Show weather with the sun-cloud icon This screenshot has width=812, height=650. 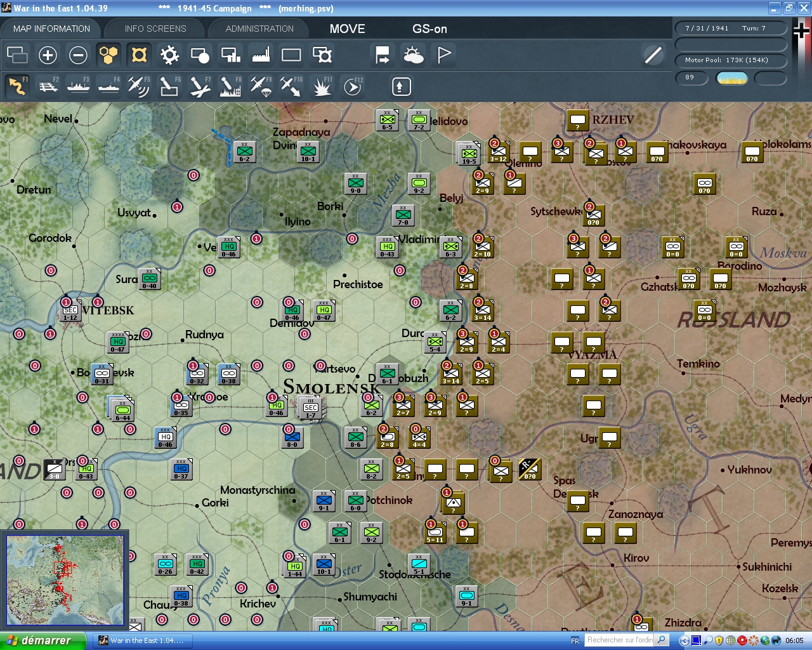click(x=413, y=55)
